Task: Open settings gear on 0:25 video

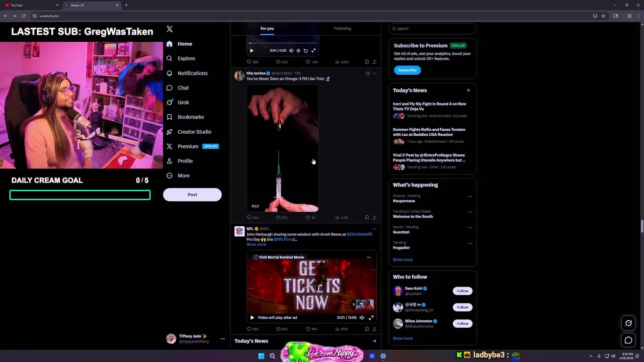Action: pos(298,50)
